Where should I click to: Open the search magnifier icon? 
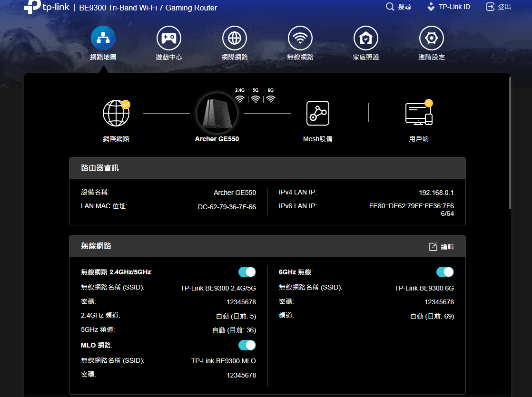(x=390, y=7)
